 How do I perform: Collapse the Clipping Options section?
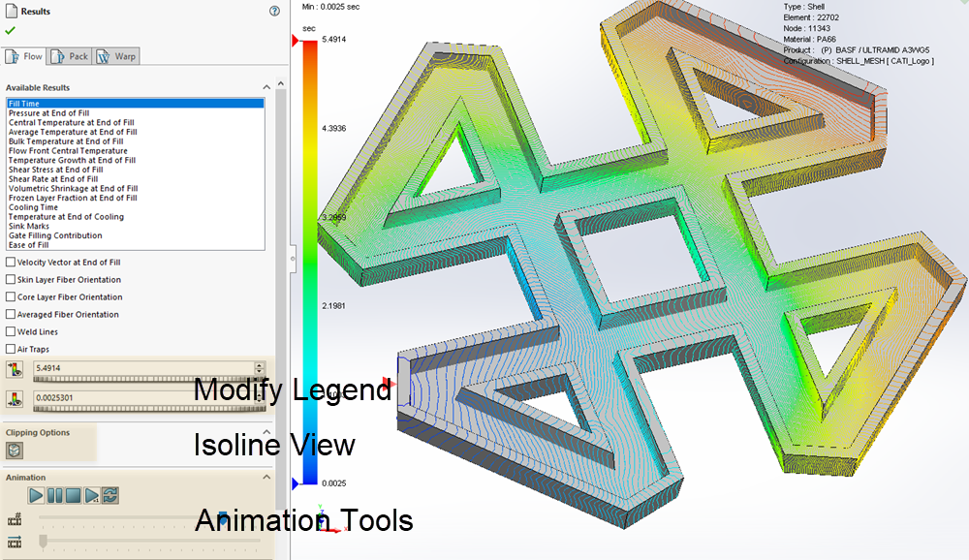click(x=266, y=432)
